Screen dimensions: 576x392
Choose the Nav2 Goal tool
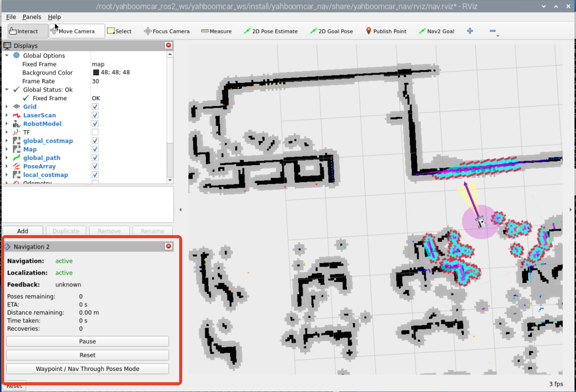tap(437, 31)
